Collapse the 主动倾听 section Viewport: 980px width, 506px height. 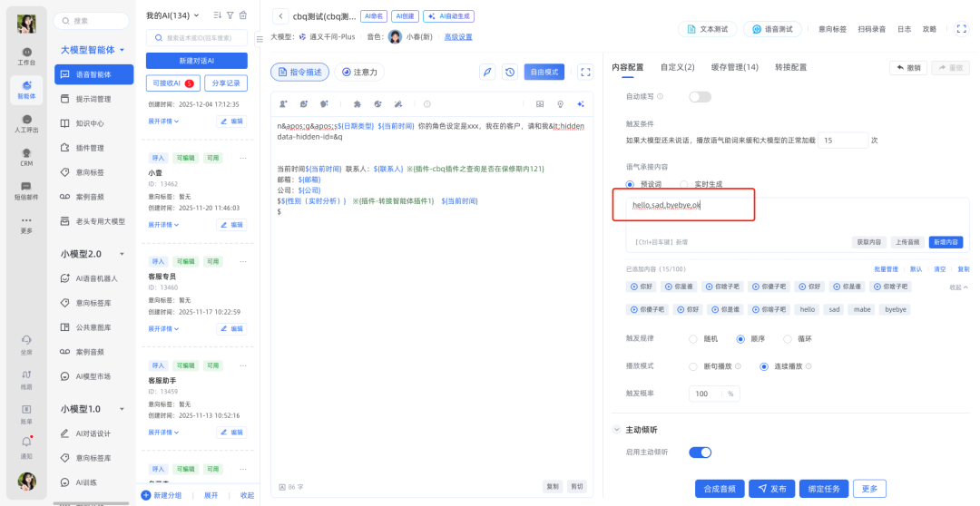tap(617, 430)
